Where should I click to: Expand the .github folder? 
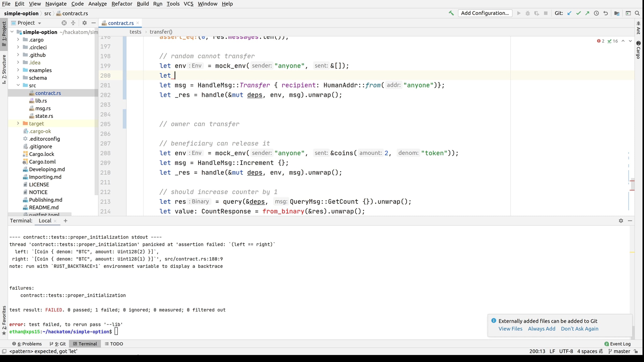click(18, 55)
